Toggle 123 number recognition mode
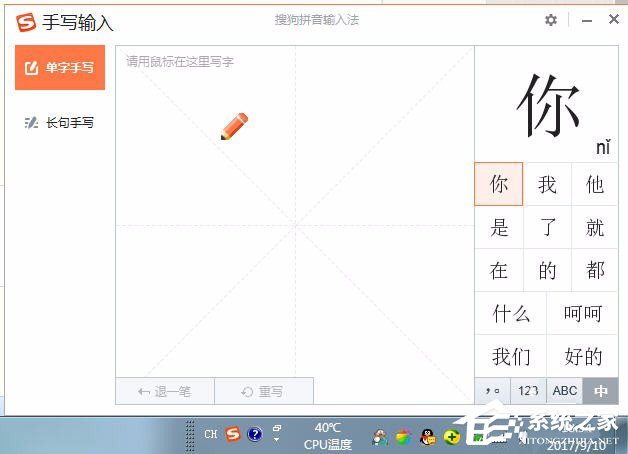Screen dimensions: 628x454 coord(528,391)
